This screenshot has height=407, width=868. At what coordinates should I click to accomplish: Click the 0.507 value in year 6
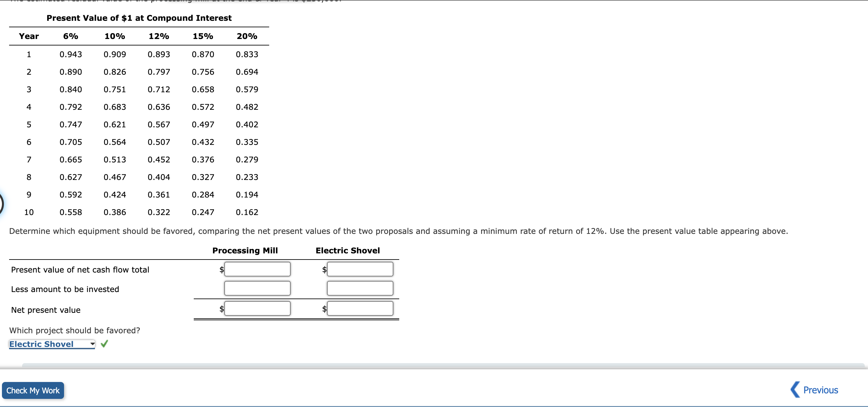click(159, 142)
